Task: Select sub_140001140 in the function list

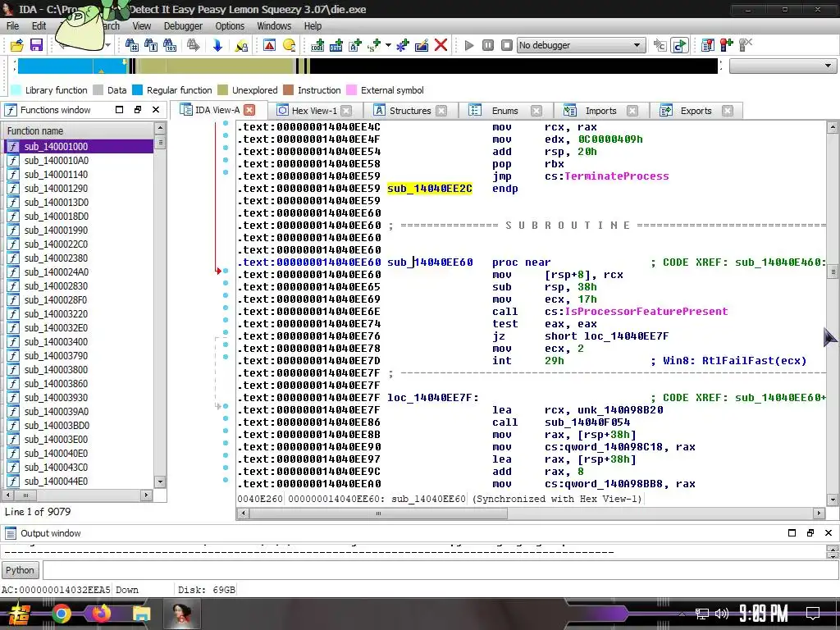Action: [79, 174]
